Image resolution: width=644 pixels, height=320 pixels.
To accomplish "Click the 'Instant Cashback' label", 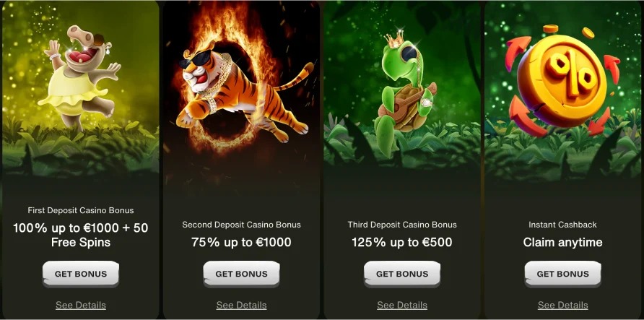I will [562, 225].
